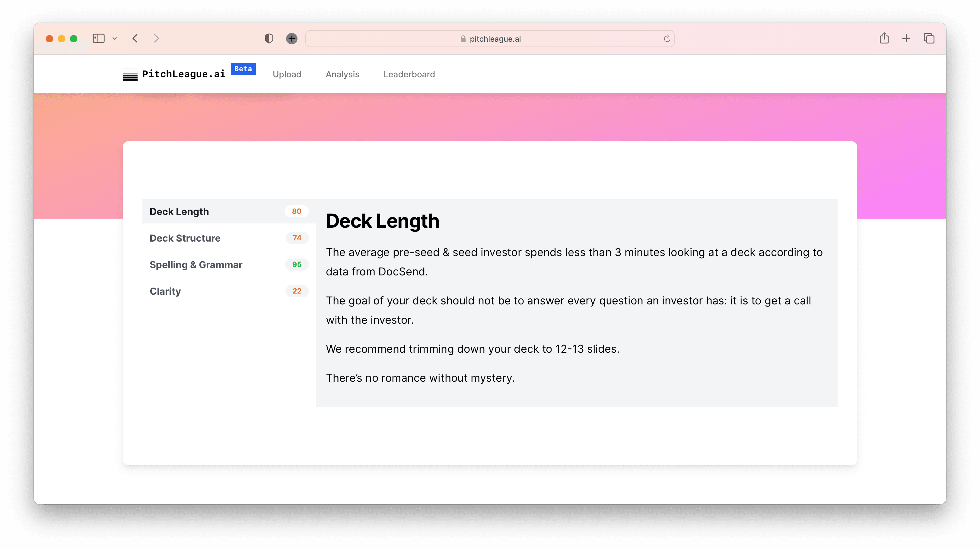Click the large Deck Length heading

[x=382, y=221]
